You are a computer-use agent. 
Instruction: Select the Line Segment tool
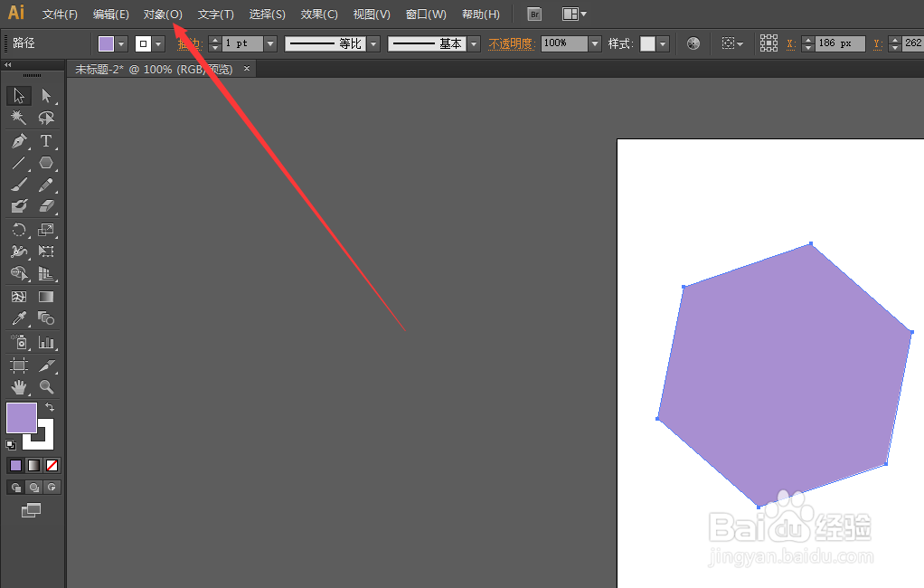pos(19,163)
